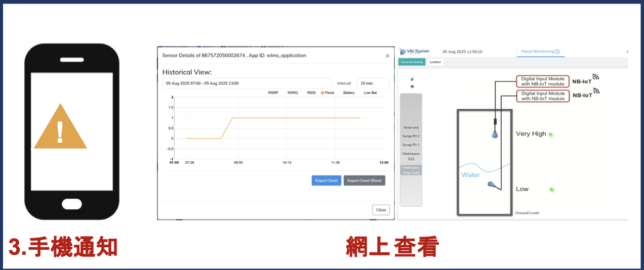Screen dimensions: 644x270
Task: Click the Export Excel button
Action: [327, 181]
